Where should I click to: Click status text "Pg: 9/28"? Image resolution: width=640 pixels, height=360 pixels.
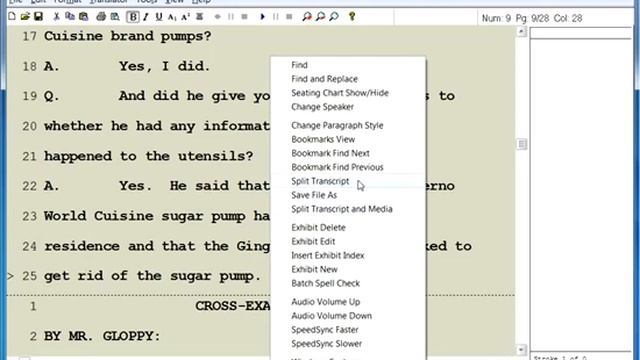533,18
